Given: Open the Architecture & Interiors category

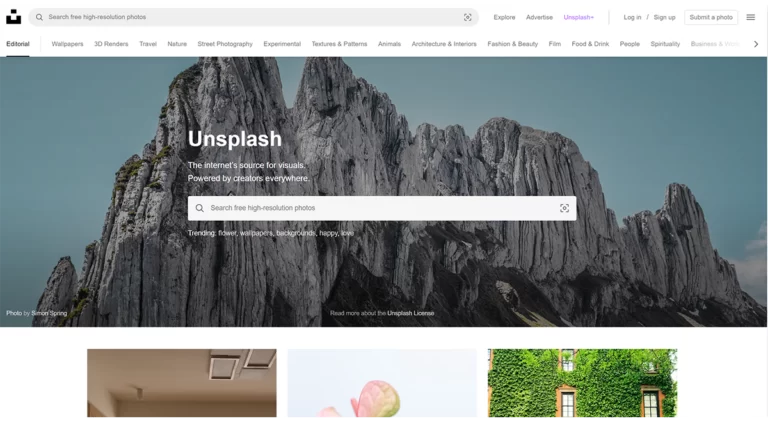Looking at the screenshot, I should pos(444,44).
